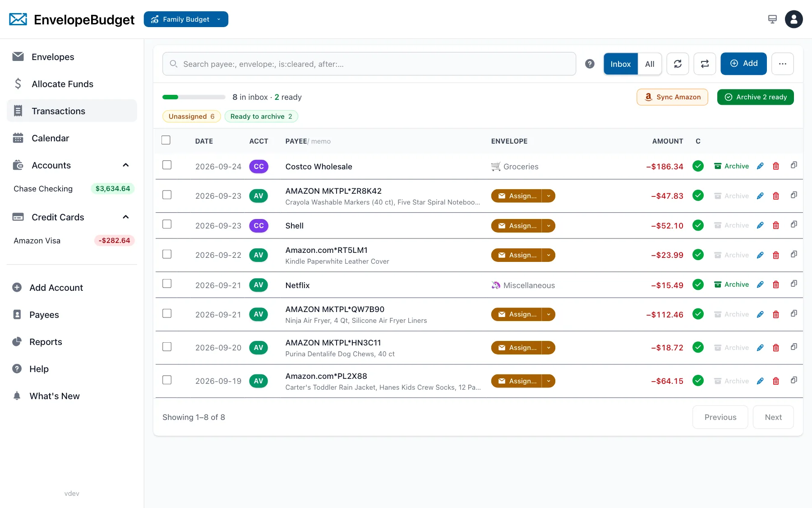Go to Envelopes in sidebar
812x508 pixels.
[x=72, y=57]
